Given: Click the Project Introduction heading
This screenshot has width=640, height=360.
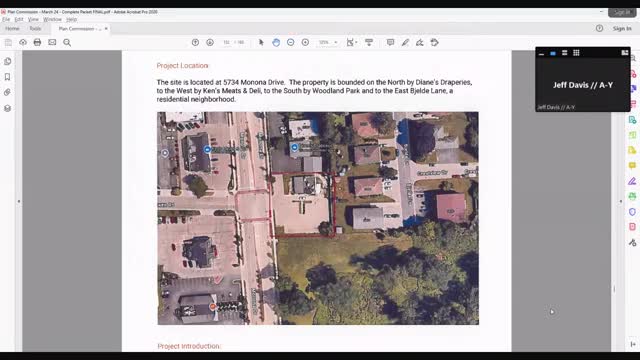Looking at the screenshot, I should click(189, 346).
